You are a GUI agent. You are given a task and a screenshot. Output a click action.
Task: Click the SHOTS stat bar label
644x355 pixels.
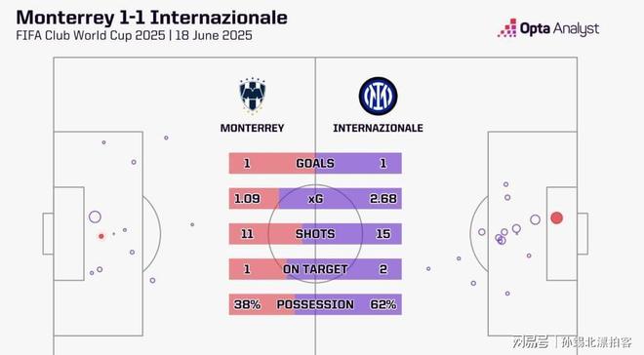(315, 234)
